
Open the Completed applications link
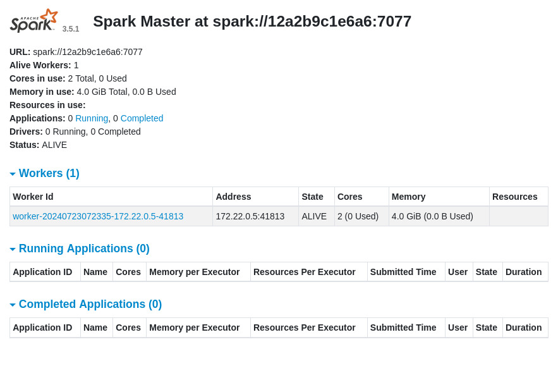click(142, 118)
